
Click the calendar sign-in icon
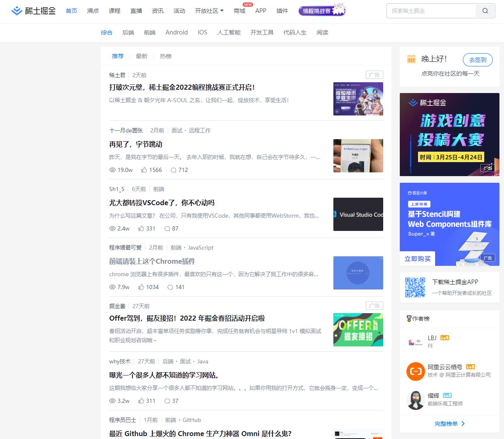(411, 59)
